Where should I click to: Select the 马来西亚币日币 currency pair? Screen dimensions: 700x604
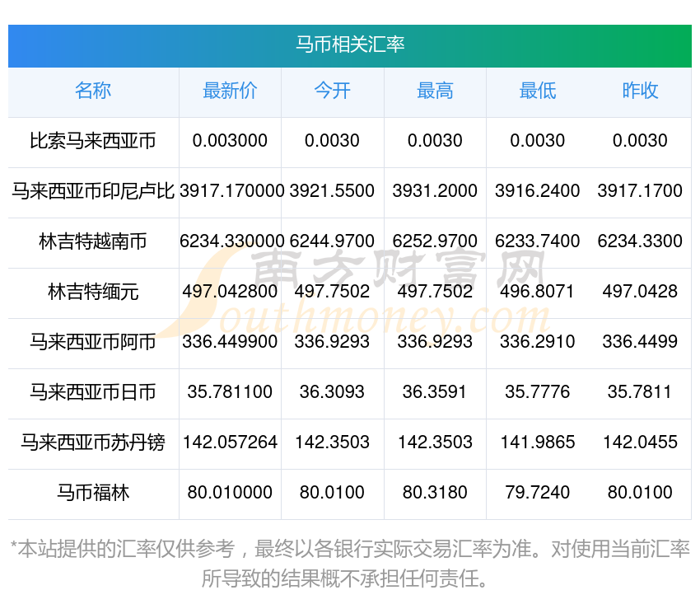pyautogui.click(x=93, y=392)
